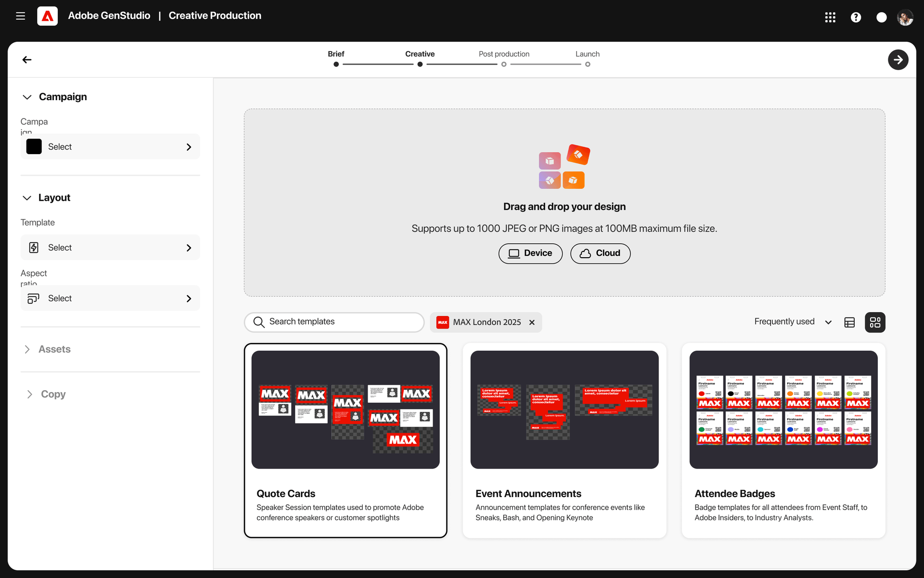
Task: Click the Adobe logo icon
Action: click(x=47, y=16)
